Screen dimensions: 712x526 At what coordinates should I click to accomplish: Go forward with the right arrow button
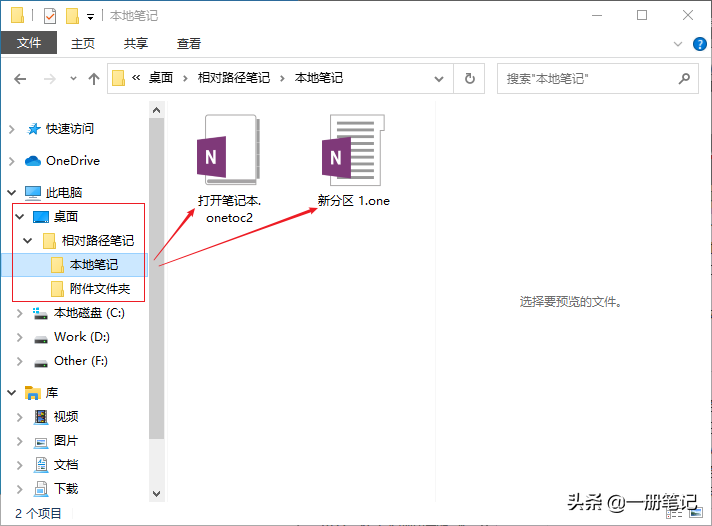coord(49,79)
